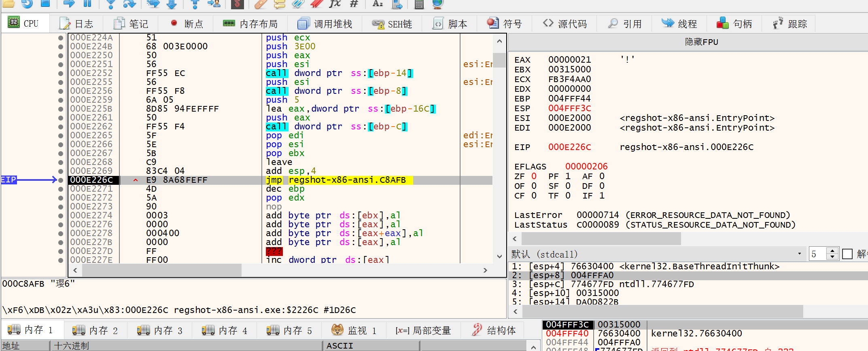Image resolution: width=868 pixels, height=351 pixels.
Task: Increase the argument count spinner value
Action: (x=832, y=251)
